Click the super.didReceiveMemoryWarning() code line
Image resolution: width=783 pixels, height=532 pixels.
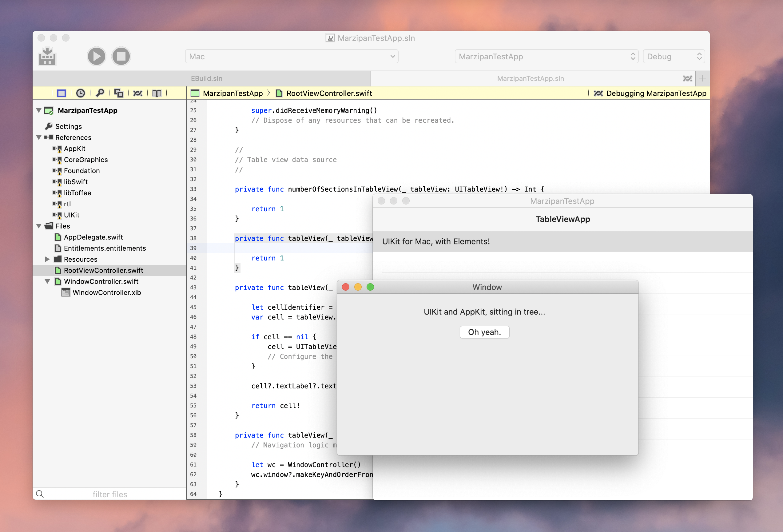click(x=314, y=110)
